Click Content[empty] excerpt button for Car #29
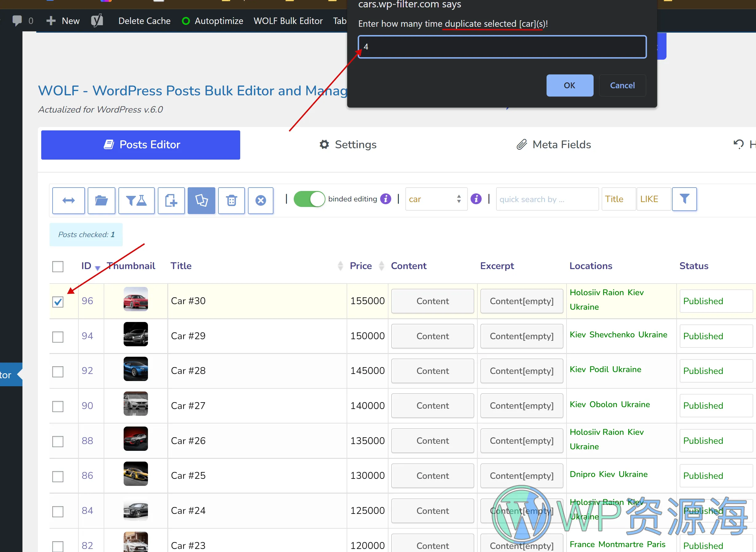 [x=521, y=336]
